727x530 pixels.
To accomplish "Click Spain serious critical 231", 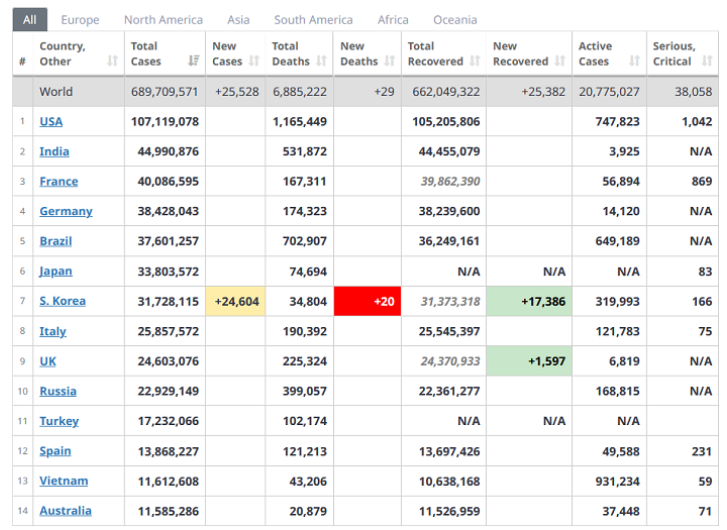I will click(702, 451).
